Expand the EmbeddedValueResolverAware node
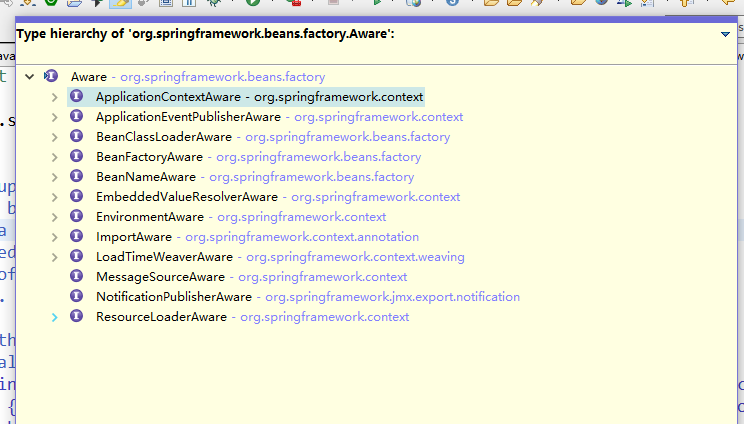The height and width of the screenshot is (424, 744). pyautogui.click(x=55, y=197)
